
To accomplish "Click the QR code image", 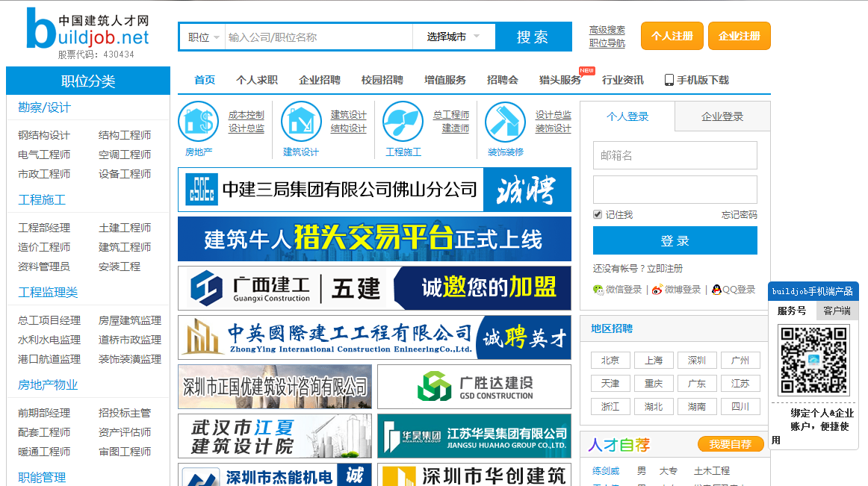I will tap(813, 361).
